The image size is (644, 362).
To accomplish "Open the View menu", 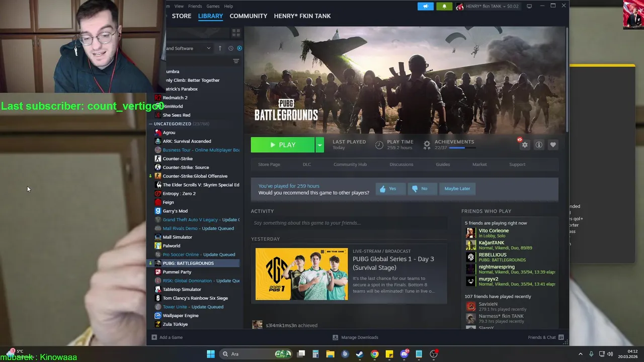I will [x=179, y=6].
